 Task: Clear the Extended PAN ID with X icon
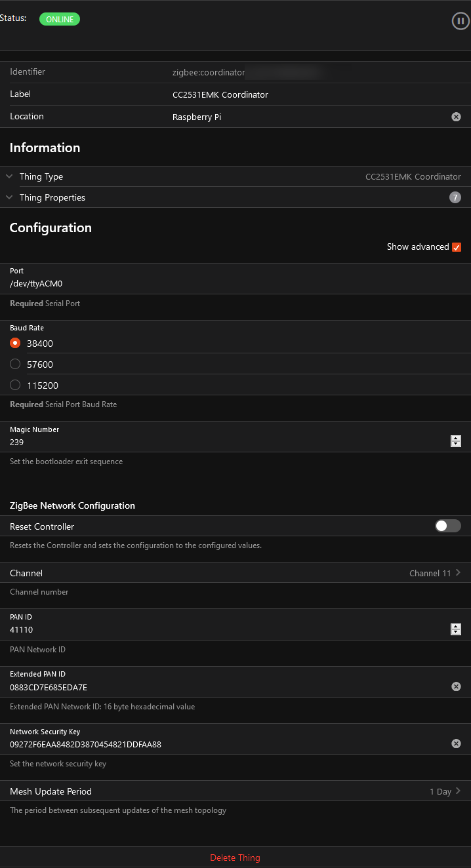[x=456, y=686]
